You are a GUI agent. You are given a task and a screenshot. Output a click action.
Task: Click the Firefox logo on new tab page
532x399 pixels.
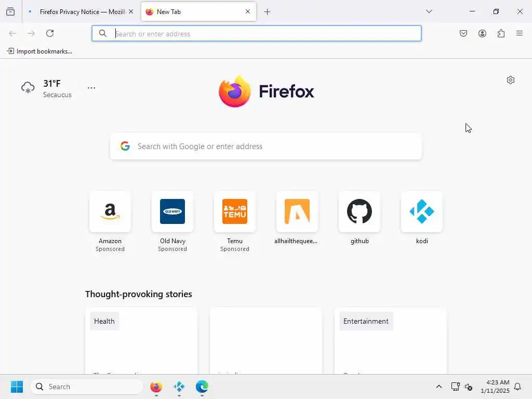tap(235, 91)
